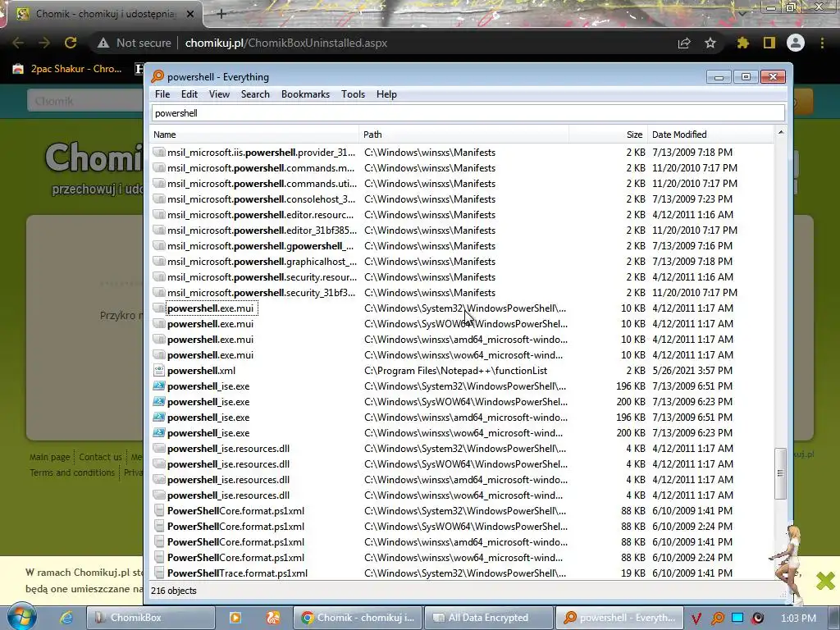Select msil_microsoft.powershell.editor.resourc entry
Screen dimensions: 840x630
[260, 215]
